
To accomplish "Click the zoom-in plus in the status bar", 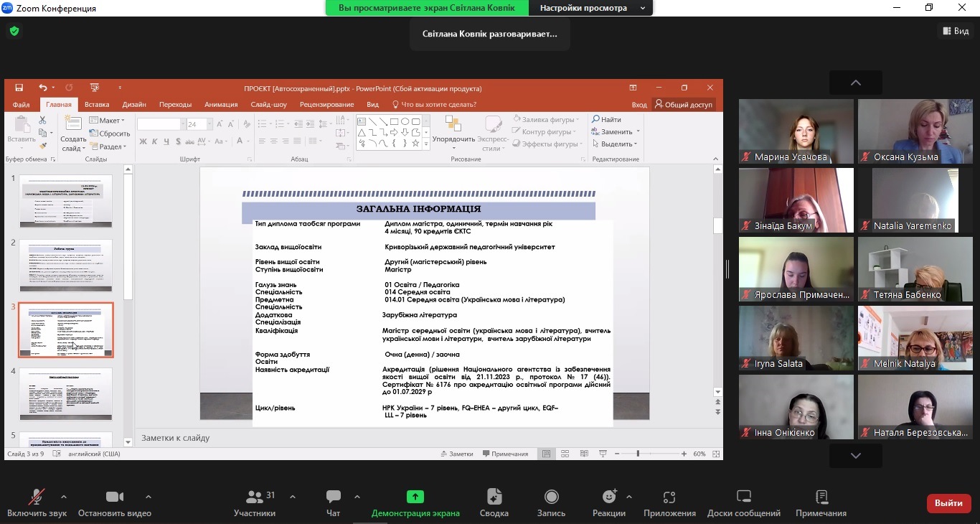I will click(x=684, y=454).
